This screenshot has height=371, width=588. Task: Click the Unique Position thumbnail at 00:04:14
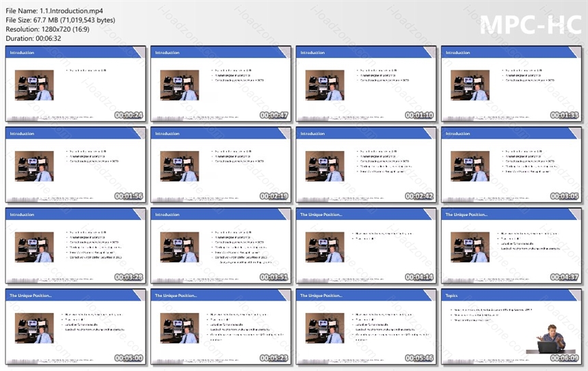tap(366, 246)
